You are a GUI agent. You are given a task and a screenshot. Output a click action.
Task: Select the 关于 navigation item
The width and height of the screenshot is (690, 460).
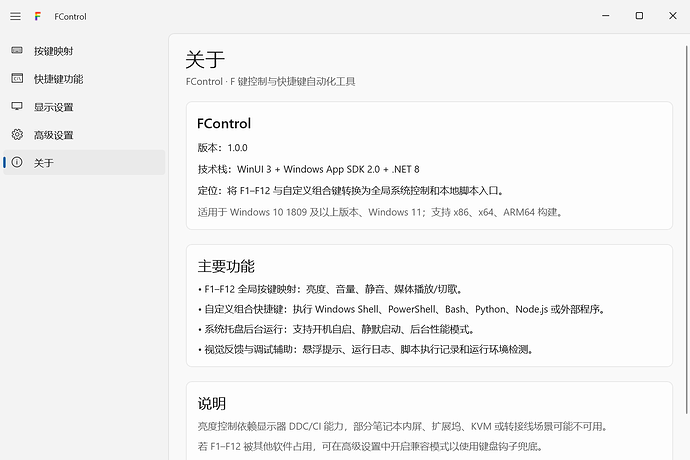click(84, 162)
